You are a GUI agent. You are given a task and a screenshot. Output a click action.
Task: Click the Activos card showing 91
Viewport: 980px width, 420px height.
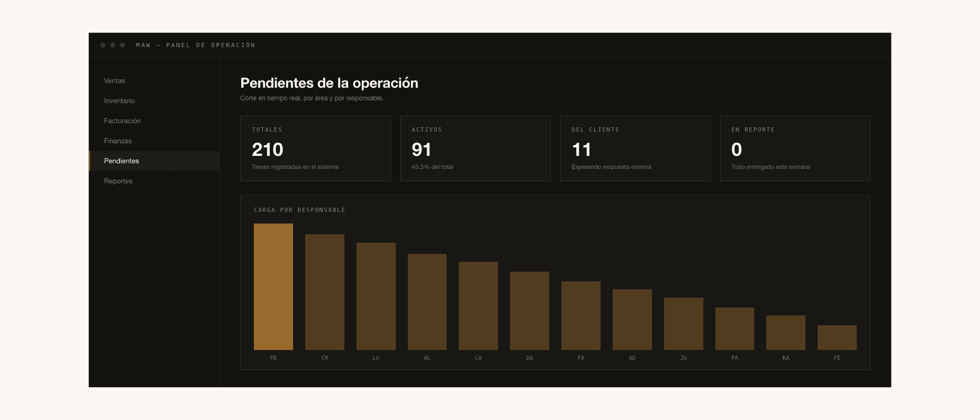[x=476, y=148]
